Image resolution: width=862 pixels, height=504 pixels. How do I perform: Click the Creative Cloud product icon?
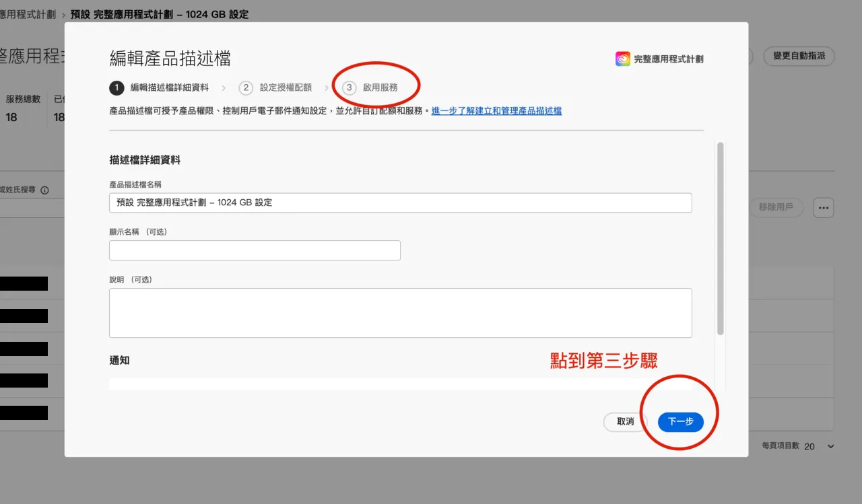(x=623, y=59)
